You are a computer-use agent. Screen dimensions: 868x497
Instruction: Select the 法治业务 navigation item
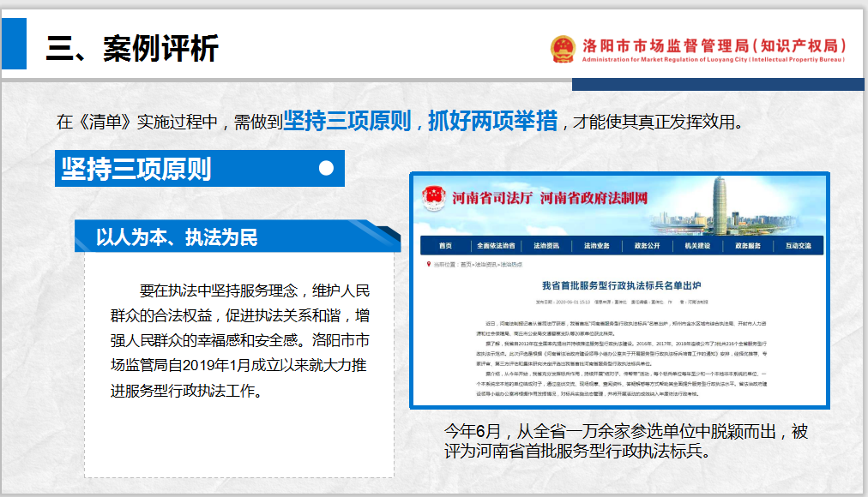pyautogui.click(x=596, y=246)
